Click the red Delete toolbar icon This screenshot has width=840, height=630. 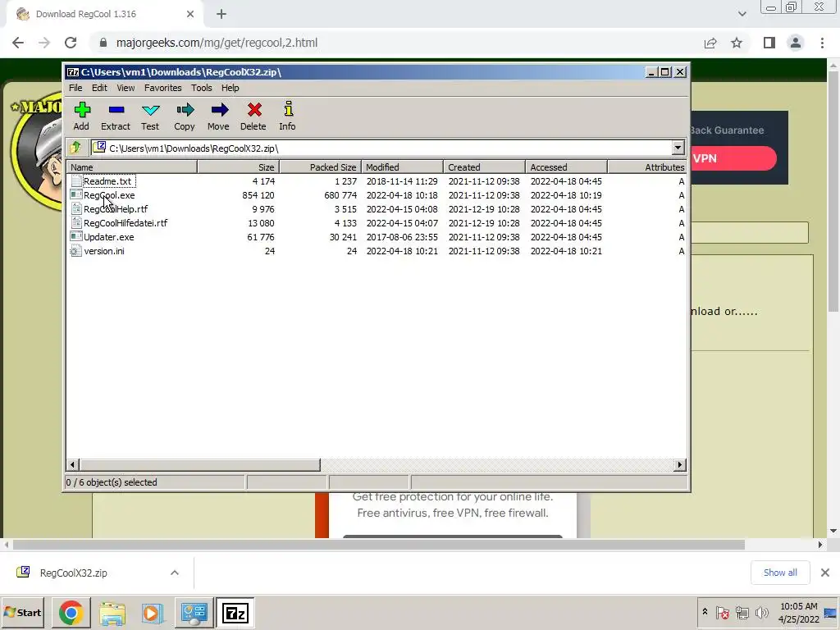(254, 111)
